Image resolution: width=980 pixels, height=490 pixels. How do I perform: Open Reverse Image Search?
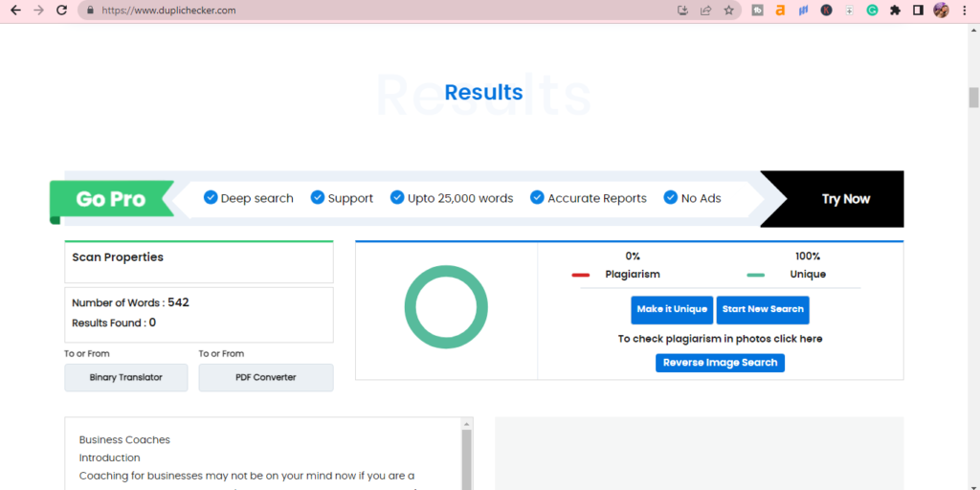pos(720,363)
